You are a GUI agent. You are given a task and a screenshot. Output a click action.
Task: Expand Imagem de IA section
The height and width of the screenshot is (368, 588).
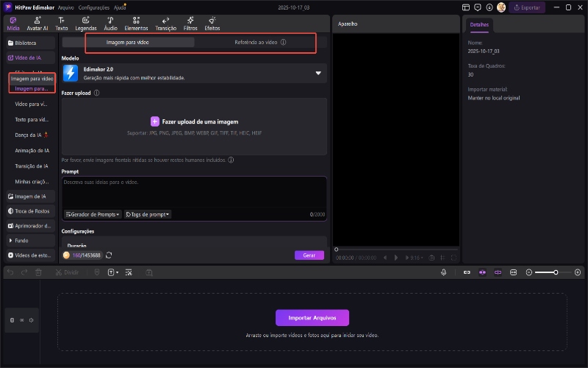click(x=31, y=197)
